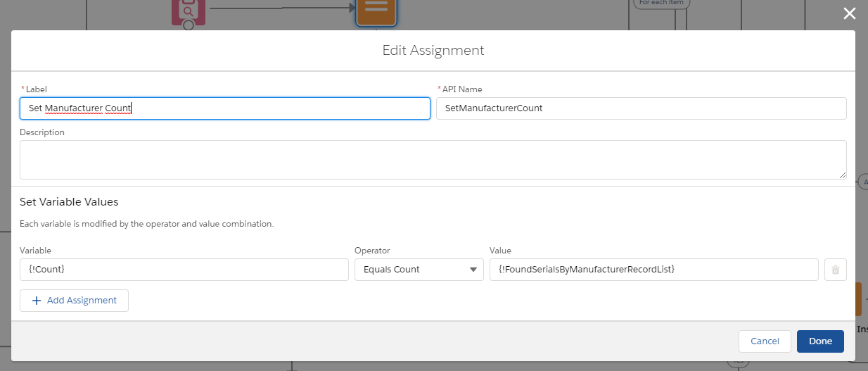Screen dimensions: 868x371
Task: Click the Edit Assignment dialog title
Action: (433, 51)
